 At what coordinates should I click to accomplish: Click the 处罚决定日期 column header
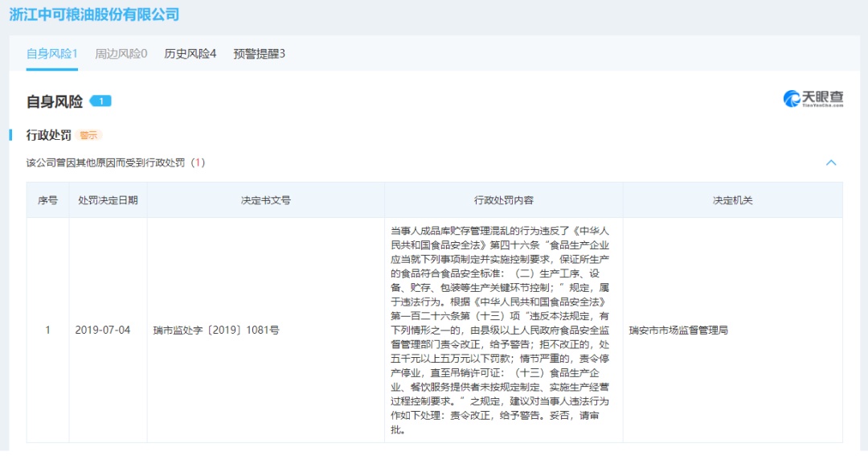click(x=108, y=200)
